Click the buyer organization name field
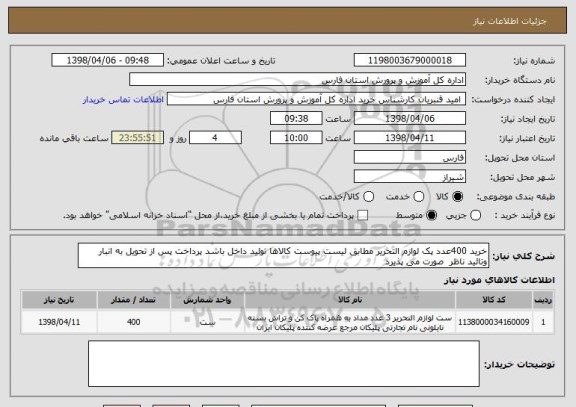 pos(298,80)
